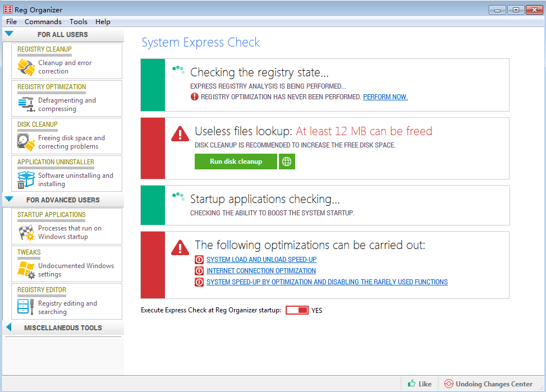Click the Registry Cleanup broom icon
This screenshot has height=392, width=546.
(26, 67)
